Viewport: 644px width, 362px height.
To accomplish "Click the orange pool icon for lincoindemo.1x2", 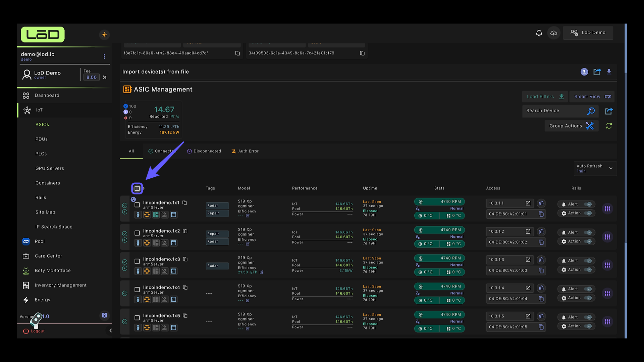I will [x=147, y=243].
